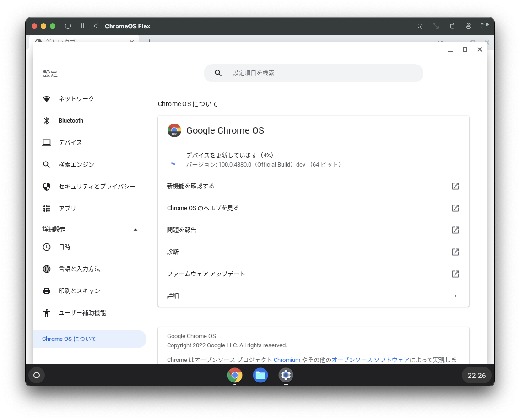Click the 設定 title text
This screenshot has height=420, width=520.
point(50,74)
